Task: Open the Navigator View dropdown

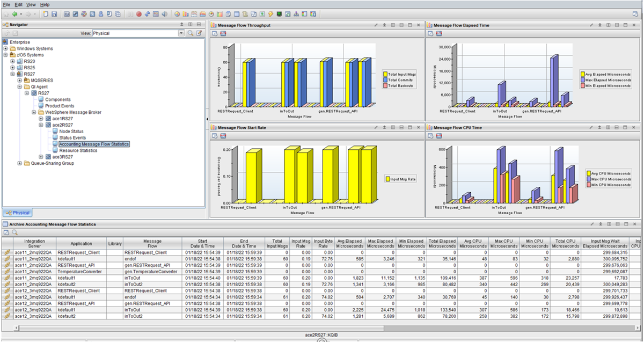Action: point(181,33)
